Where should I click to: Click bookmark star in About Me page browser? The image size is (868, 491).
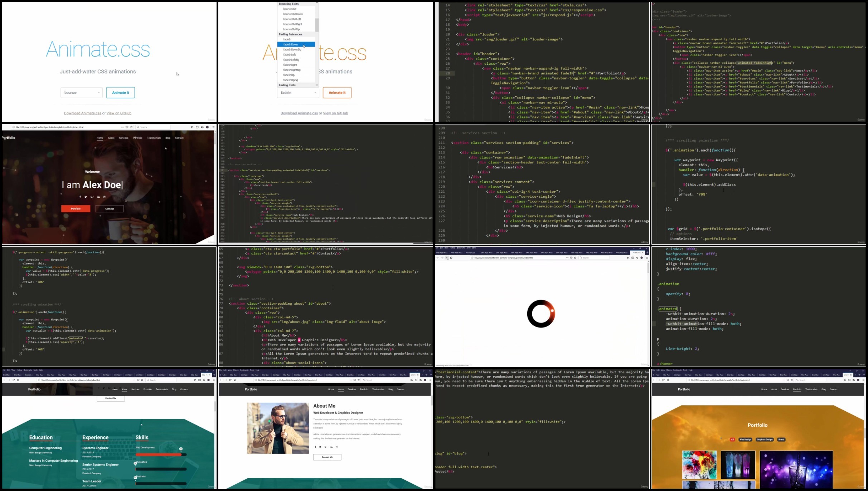click(x=359, y=380)
